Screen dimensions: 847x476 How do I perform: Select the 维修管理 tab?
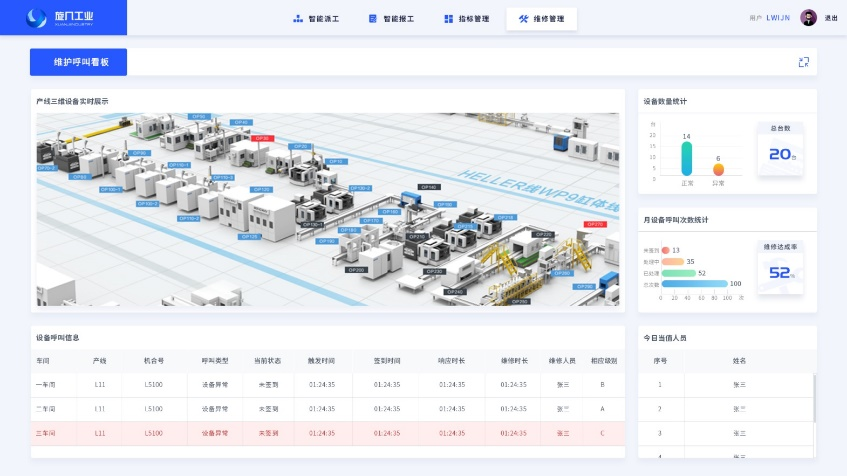coord(541,18)
